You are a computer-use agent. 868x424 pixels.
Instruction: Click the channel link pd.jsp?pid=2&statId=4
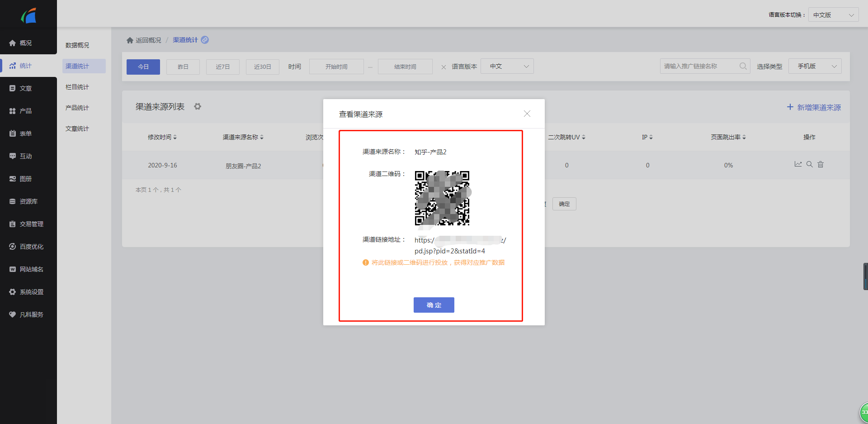coord(450,251)
